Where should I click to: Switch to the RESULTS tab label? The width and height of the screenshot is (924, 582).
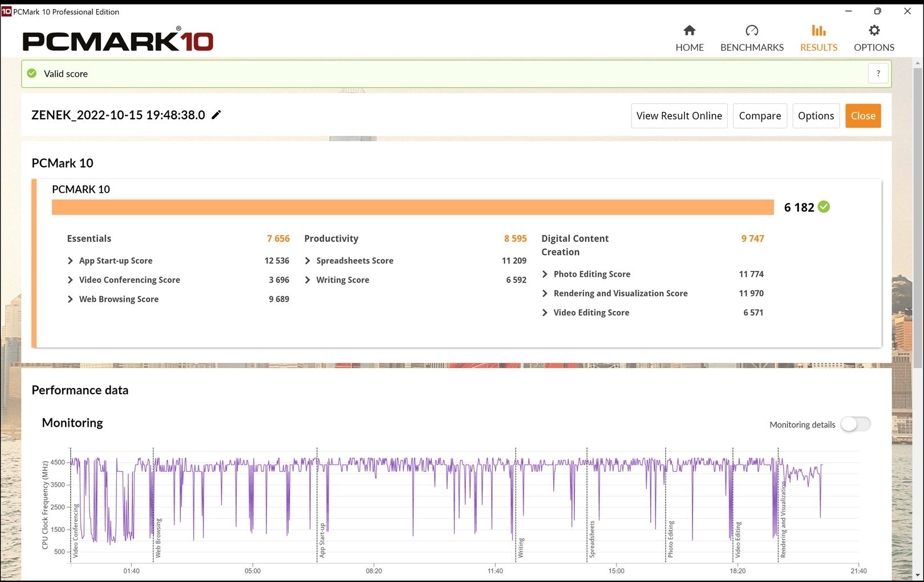click(x=818, y=47)
